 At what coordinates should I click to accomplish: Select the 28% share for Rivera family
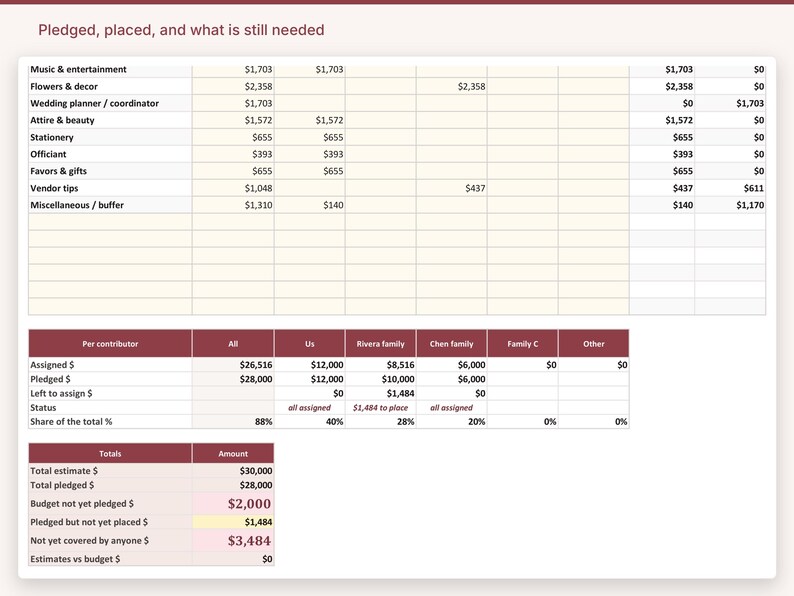point(405,422)
